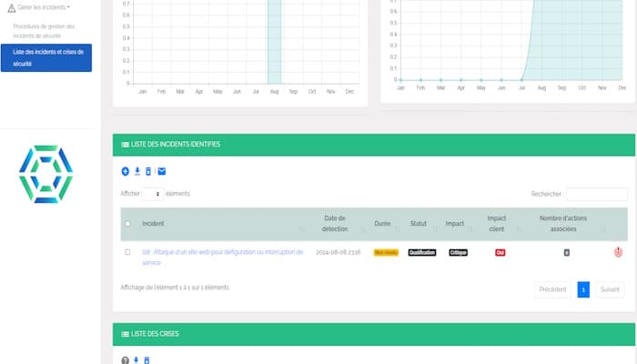Click the download icon under Liste des crises
The height and width of the screenshot is (364, 637).
coord(136,360)
